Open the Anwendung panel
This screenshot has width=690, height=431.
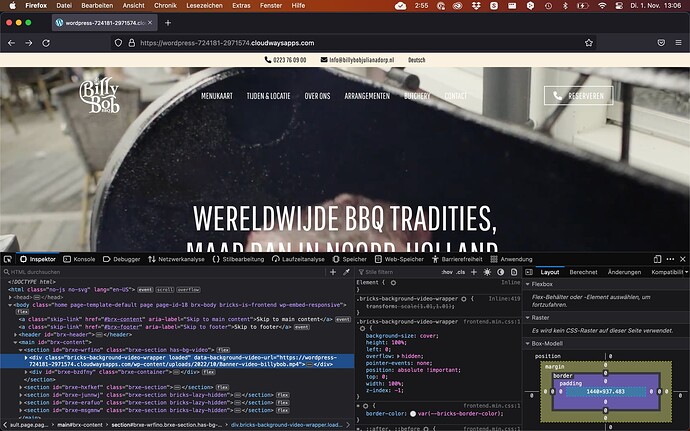(x=511, y=259)
